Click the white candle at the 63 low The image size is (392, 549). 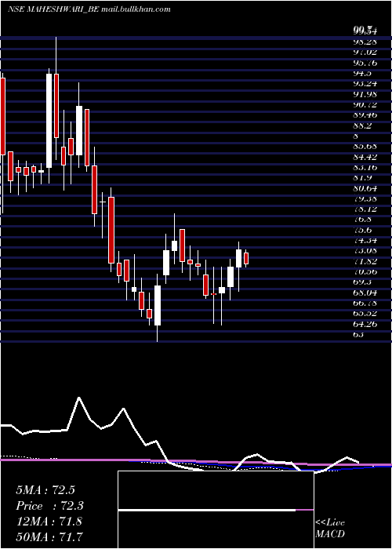coord(158,306)
